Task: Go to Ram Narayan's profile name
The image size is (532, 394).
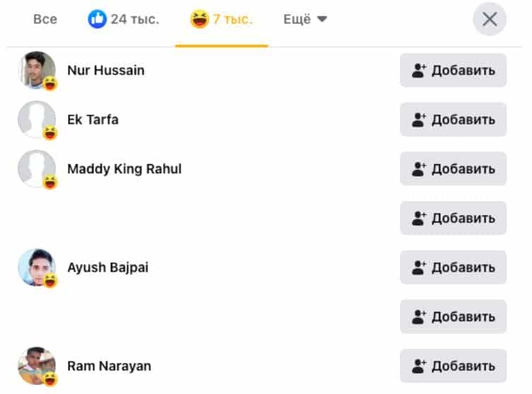Action: (x=109, y=366)
